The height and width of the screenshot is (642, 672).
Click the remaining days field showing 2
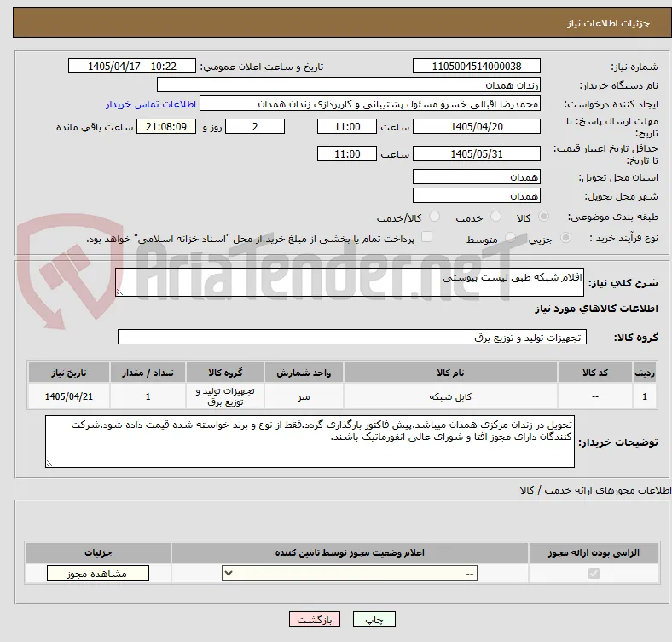pos(255,126)
